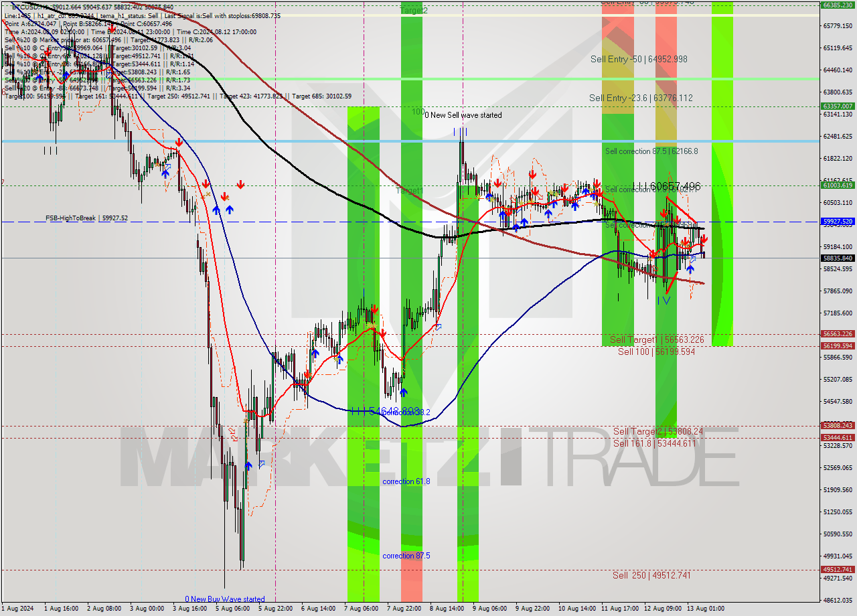The height and width of the screenshot is (616, 857).
Task: Click the 'Sell 100 | 56199.594' label
Action: tap(656, 351)
